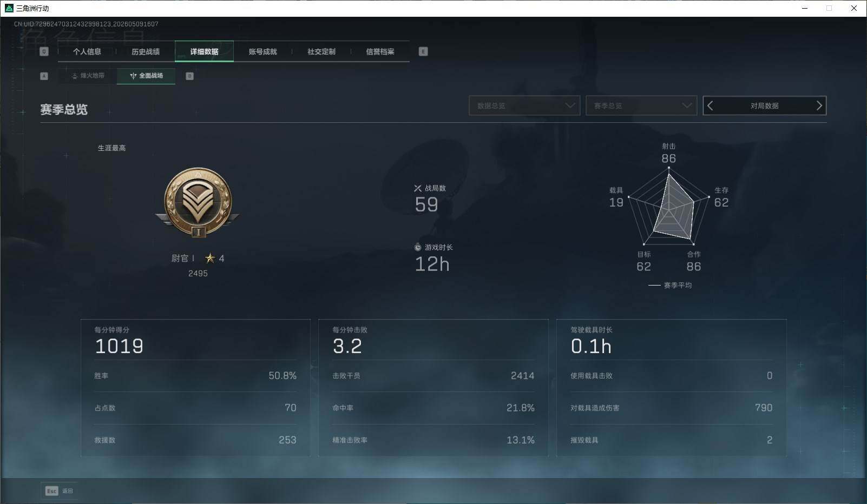
Task: Close the 三角洲行动 window
Action: 854,8
